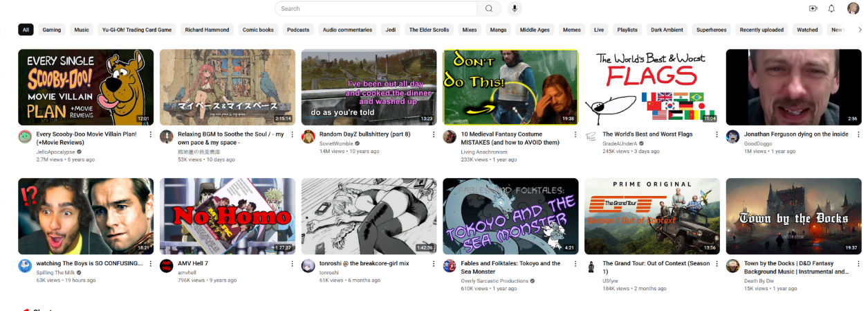
Task: Open SovietWomble channel avatar
Action: (x=308, y=136)
